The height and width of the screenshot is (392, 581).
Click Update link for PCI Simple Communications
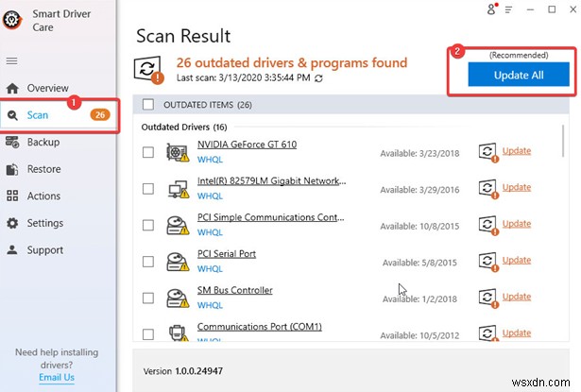pyautogui.click(x=517, y=224)
